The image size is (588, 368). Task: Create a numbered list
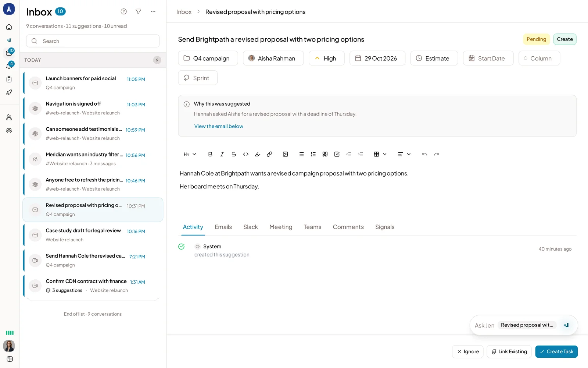point(313,154)
